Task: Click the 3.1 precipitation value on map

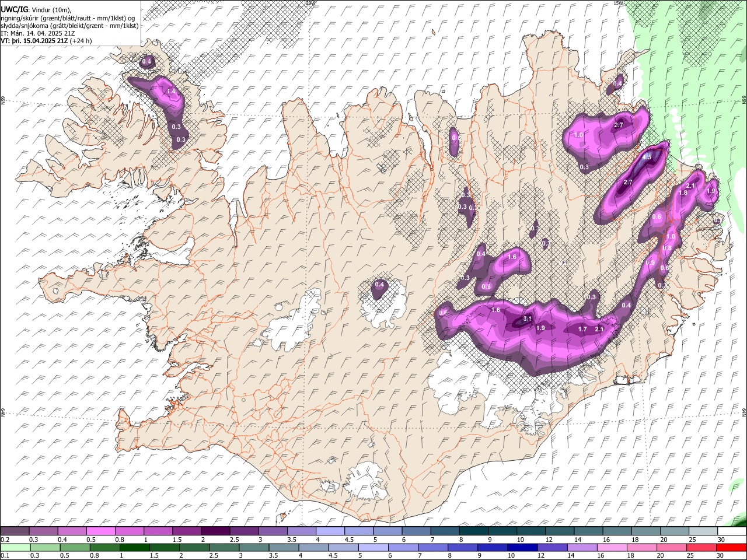Action: (x=527, y=319)
